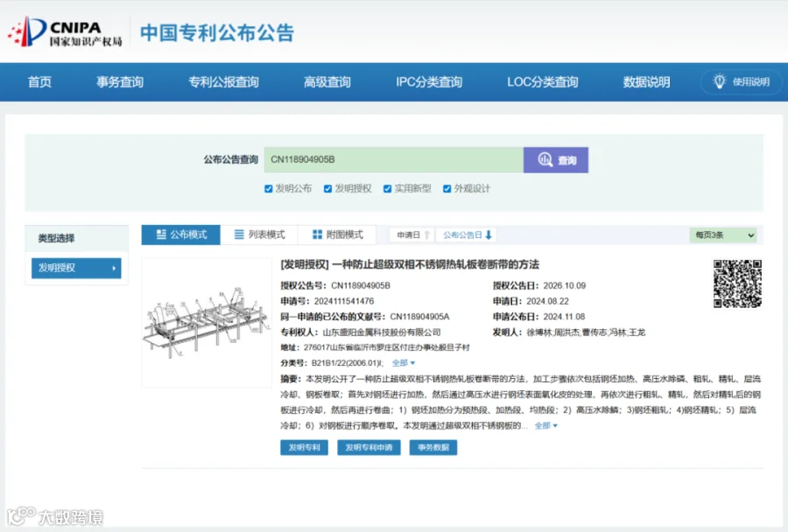
Task: Expand 全部 at the end of the abstract
Action: 546,425
